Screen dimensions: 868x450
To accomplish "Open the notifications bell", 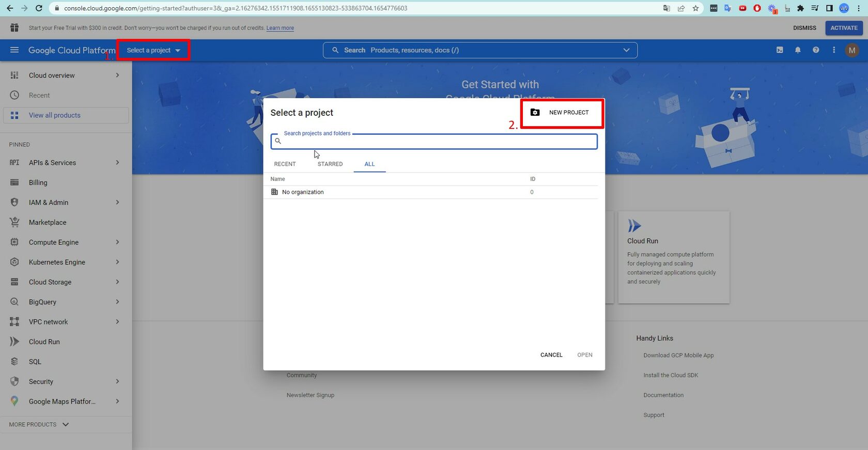I will pos(798,50).
